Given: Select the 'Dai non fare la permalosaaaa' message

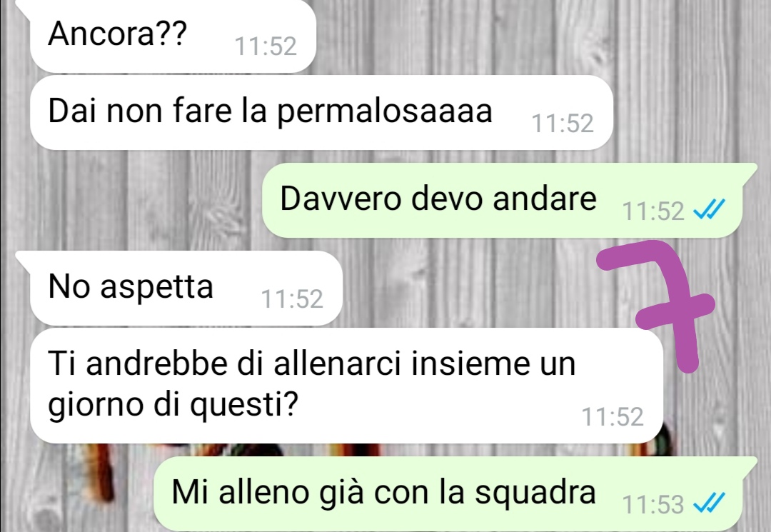Looking at the screenshot, I should click(x=321, y=112).
